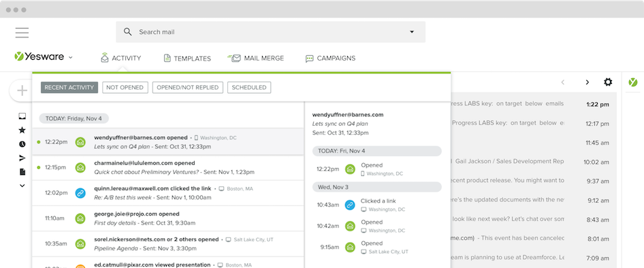Open the Yesware sidebar icon at right
Image resolution: width=644 pixels, height=268 pixels.
pos(633,82)
